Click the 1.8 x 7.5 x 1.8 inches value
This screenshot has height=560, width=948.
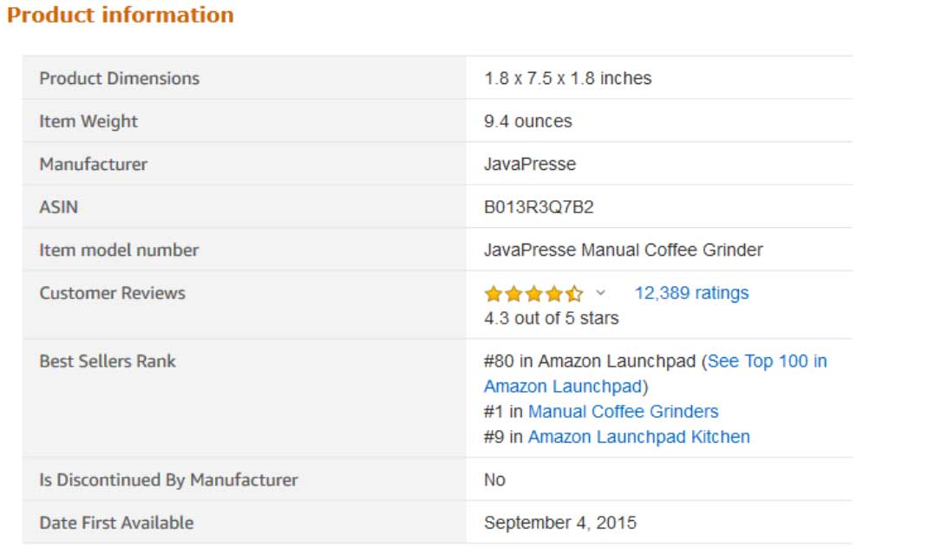click(x=567, y=78)
